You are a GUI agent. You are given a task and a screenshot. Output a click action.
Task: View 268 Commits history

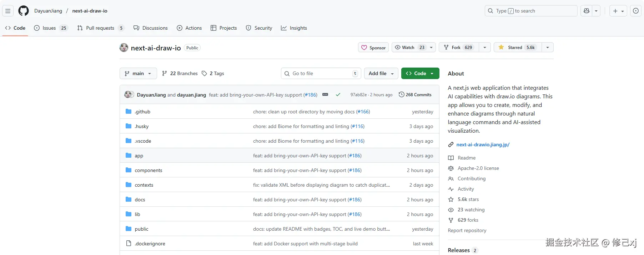(x=415, y=95)
